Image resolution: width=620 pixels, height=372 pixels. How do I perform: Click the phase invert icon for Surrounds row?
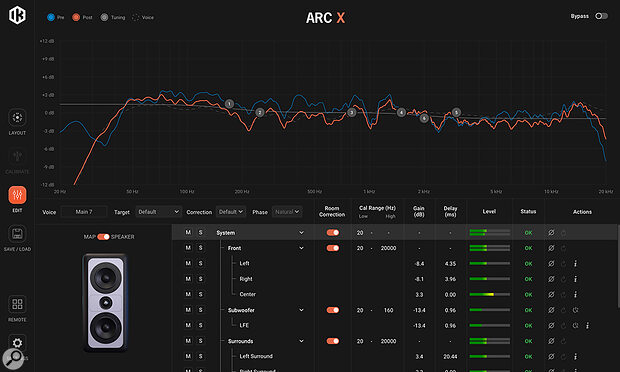[551, 341]
